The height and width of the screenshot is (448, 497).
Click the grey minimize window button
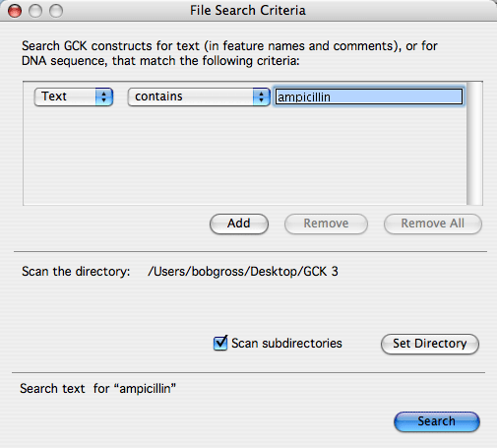[x=35, y=11]
